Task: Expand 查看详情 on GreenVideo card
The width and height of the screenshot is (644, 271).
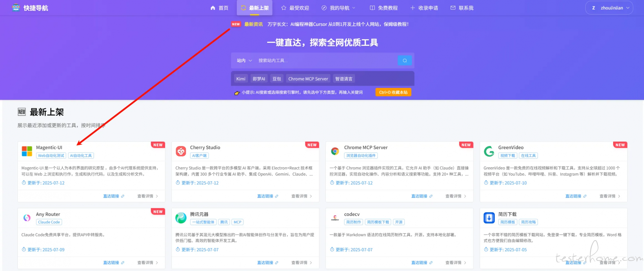Action: click(610, 196)
